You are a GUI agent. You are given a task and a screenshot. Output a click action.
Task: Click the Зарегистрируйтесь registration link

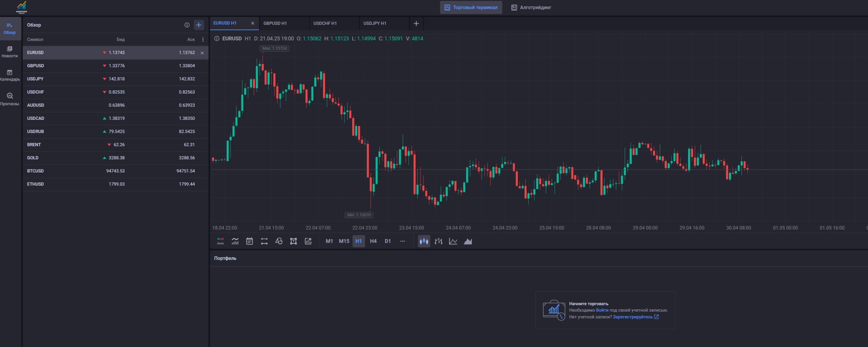(632, 317)
